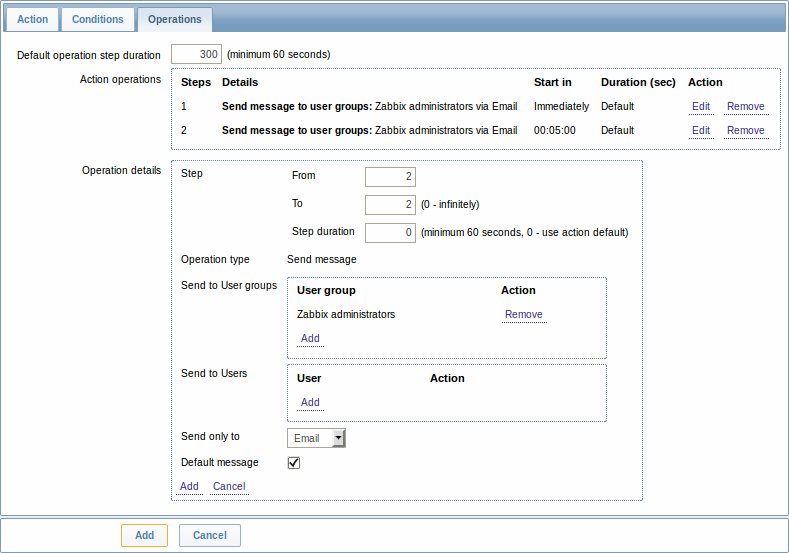Click the 'Details' column header

point(240,83)
